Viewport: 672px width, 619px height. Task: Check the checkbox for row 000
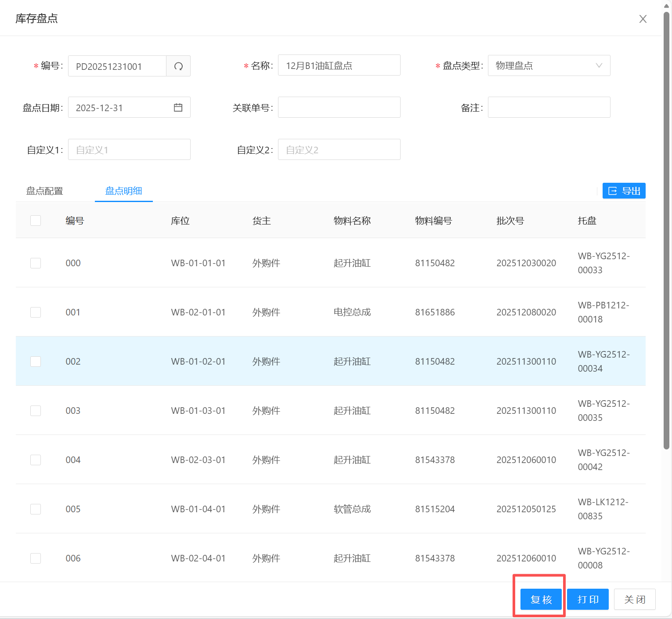tap(36, 263)
